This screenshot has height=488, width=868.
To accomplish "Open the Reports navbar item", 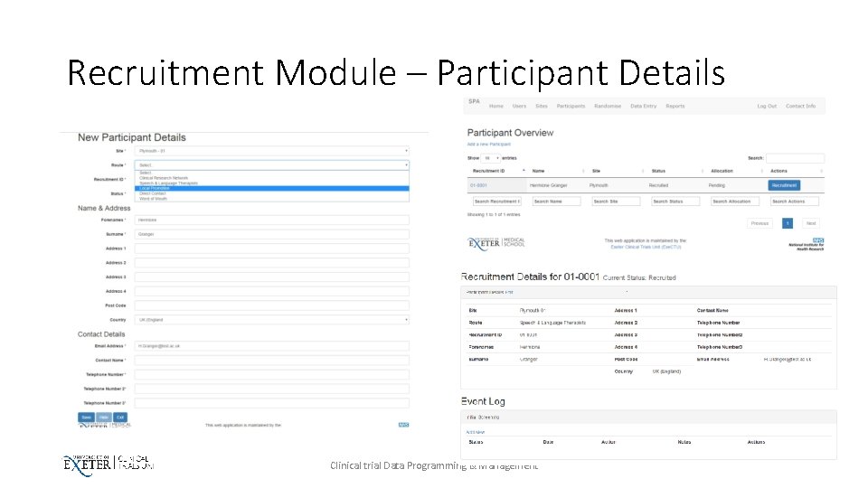I will [675, 107].
